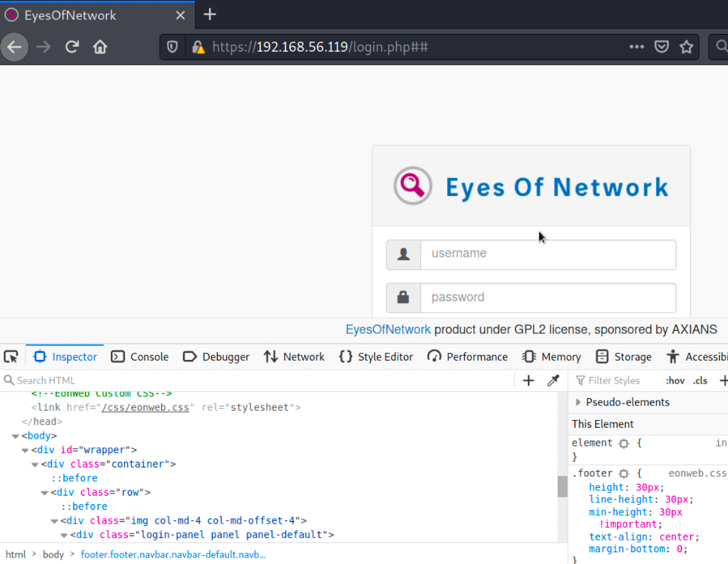Click the user icon beside username field

403,254
